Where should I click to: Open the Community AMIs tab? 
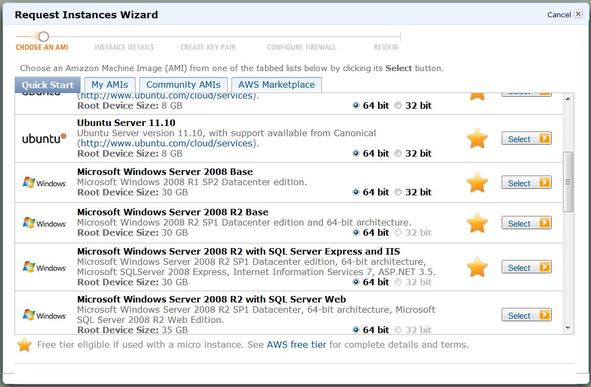pyautogui.click(x=183, y=85)
